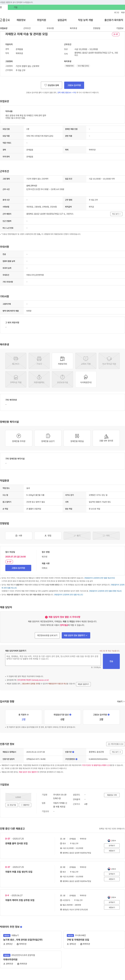Click the 고용24 입사지원 button beside 관심정보 등록
The width and height of the screenshot is (125, 980).
coord(74,85)
